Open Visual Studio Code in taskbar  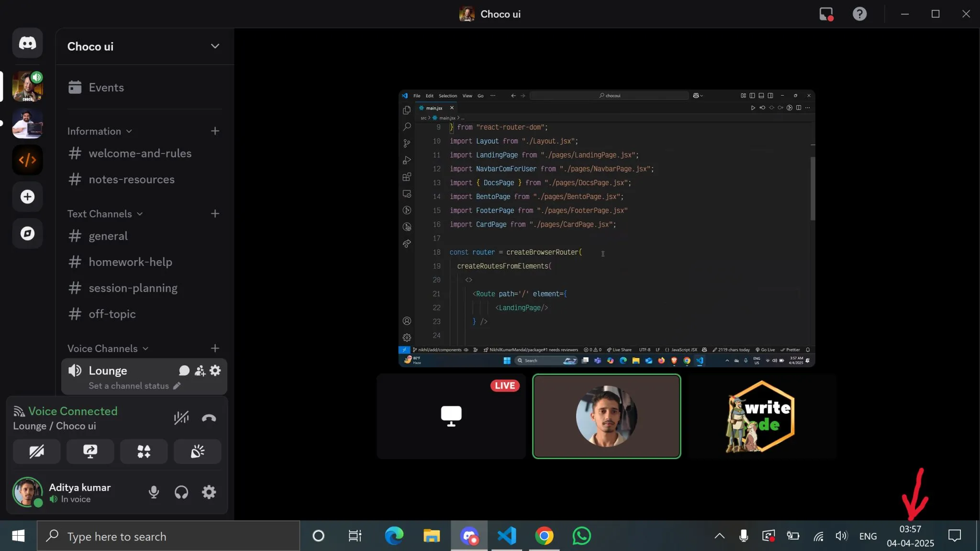click(507, 536)
